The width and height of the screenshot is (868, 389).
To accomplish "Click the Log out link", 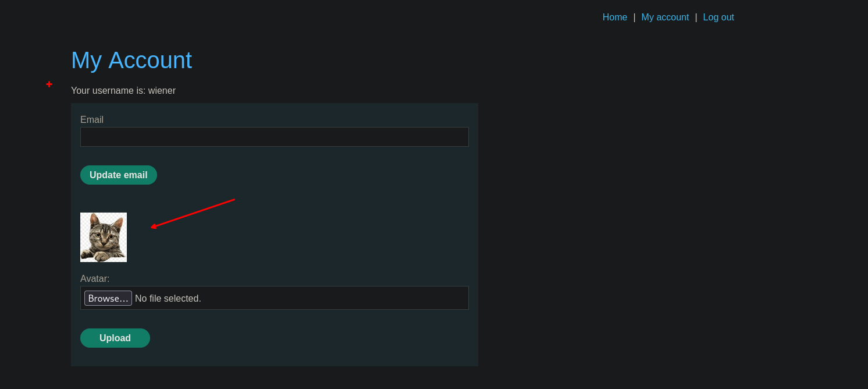I will click(718, 17).
